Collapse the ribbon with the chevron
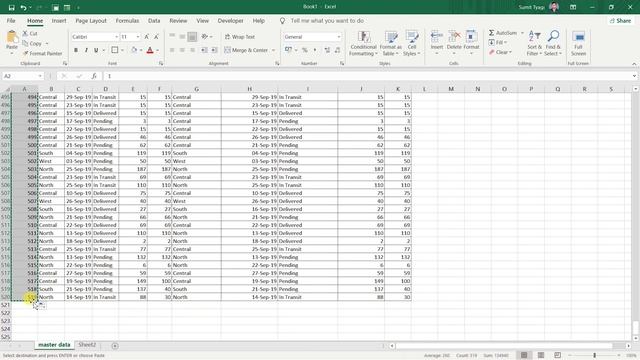This screenshot has height=360, width=640. pyautogui.click(x=634, y=64)
